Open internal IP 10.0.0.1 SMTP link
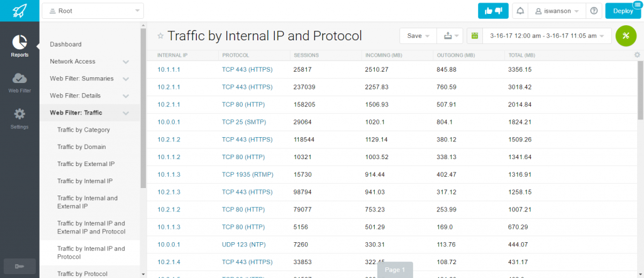Viewport: 644px width, 278px height. coord(169,122)
